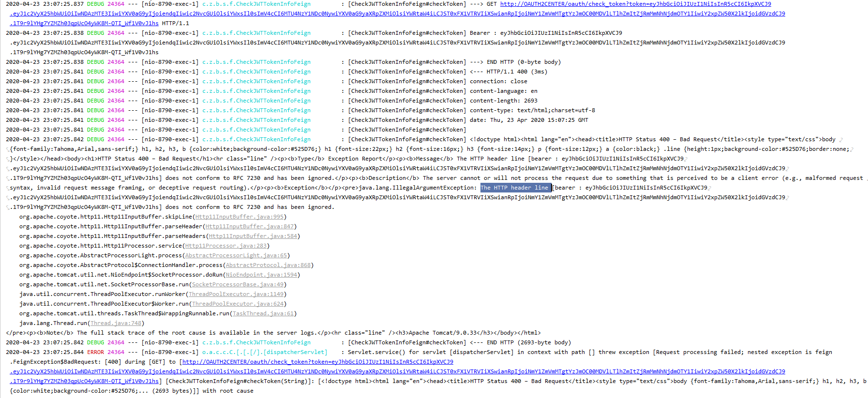Image resolution: width=868 pixels, height=398 pixels.
Task: Click 'Bearer : eyJhbGci' header log text
Action: [546, 33]
